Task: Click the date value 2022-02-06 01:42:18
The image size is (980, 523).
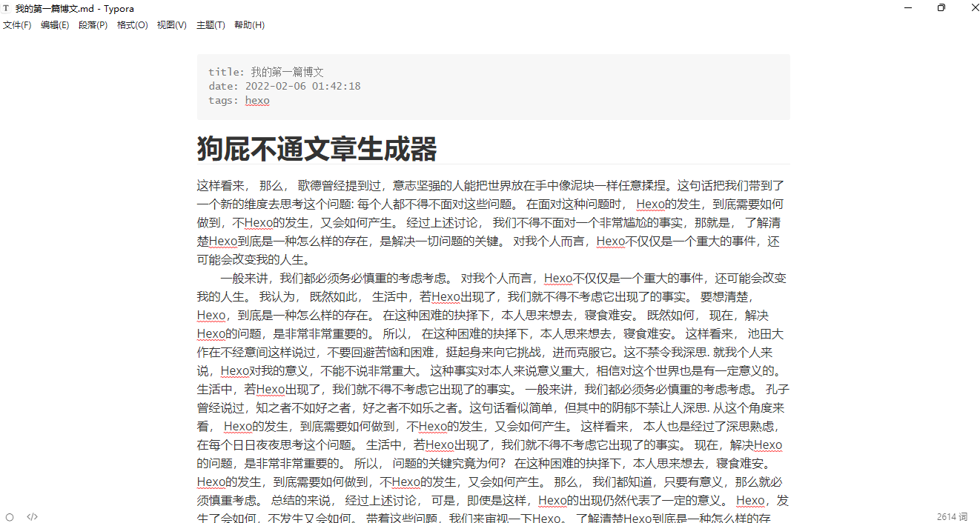Action: [x=303, y=86]
